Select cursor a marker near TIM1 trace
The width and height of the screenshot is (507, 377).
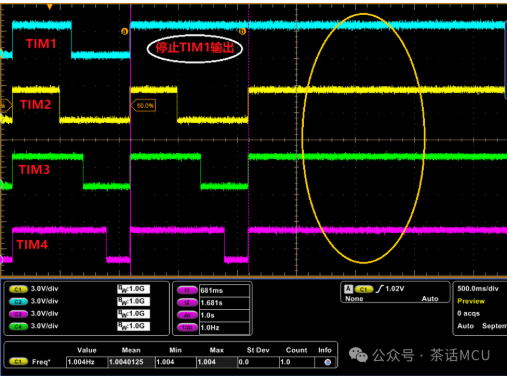pos(124,32)
